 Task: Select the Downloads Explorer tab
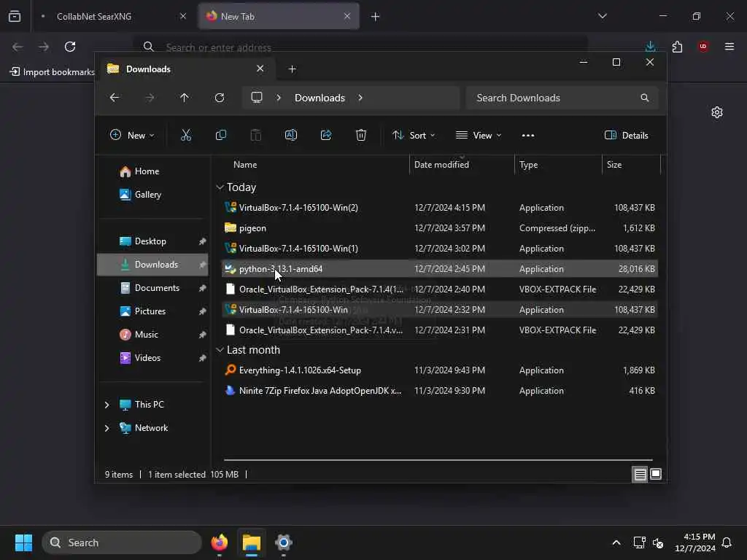coord(186,69)
